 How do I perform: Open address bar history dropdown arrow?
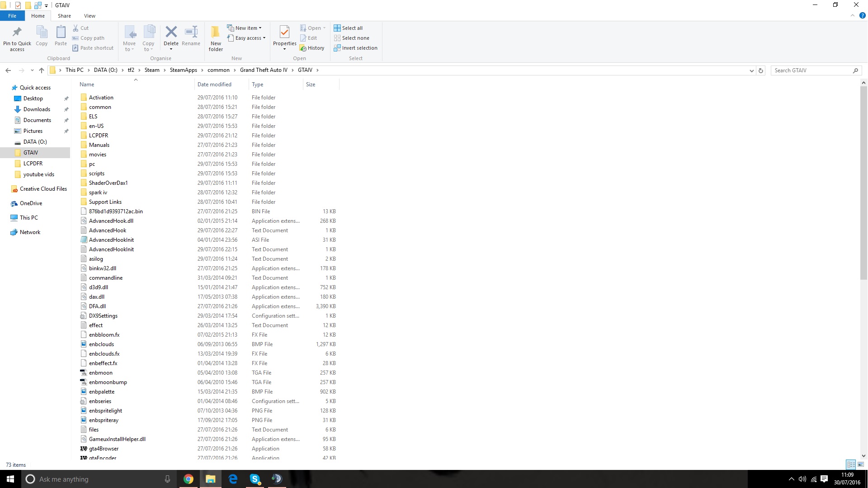click(751, 70)
